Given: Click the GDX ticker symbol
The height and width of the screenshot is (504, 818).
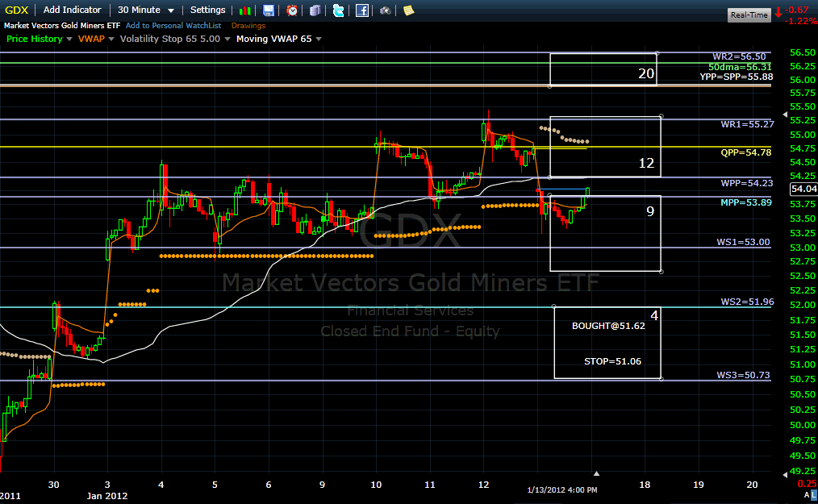Looking at the screenshot, I should pos(16,10).
